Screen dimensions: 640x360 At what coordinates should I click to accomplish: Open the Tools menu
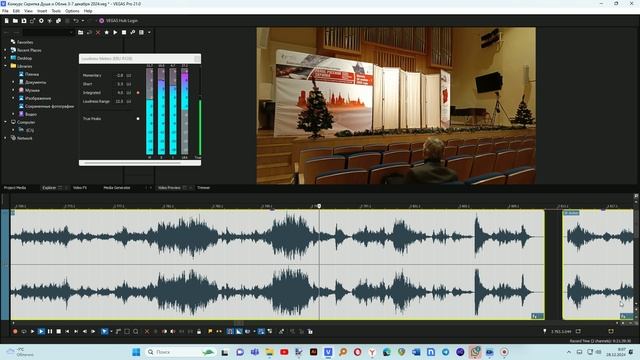click(x=56, y=11)
